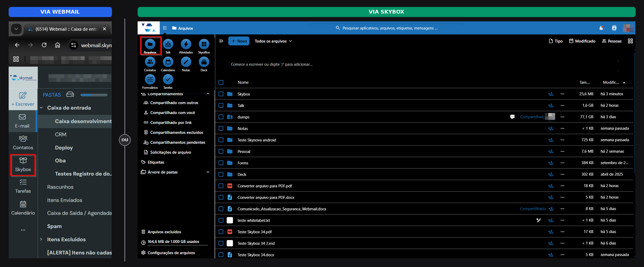Check the Teste Skynova android checkbox

(221, 140)
